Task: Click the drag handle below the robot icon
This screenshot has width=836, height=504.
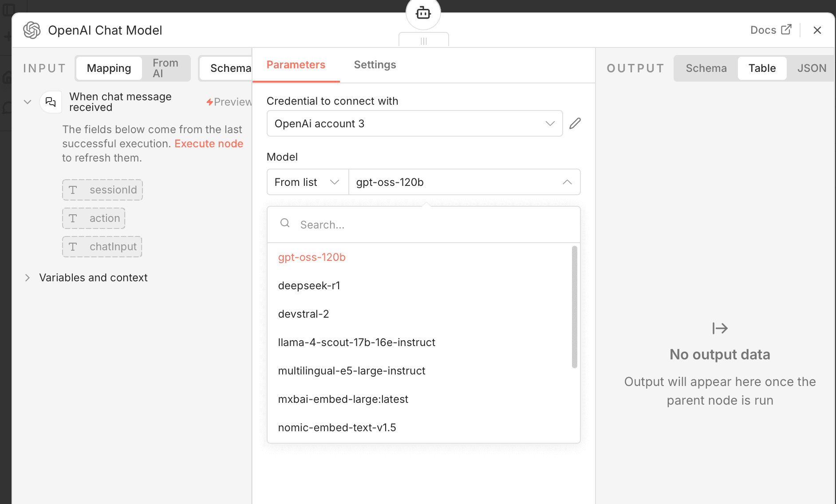Action: pos(423,41)
